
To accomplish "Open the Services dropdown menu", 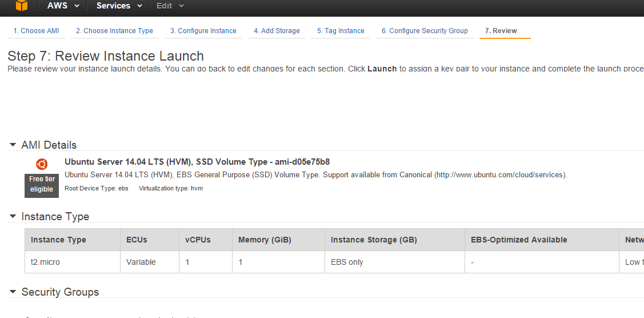I will pyautogui.click(x=119, y=6).
